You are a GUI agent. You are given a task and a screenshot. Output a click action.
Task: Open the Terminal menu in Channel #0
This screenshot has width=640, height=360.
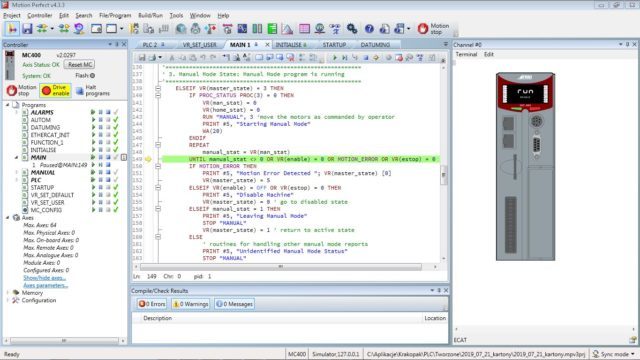click(466, 54)
